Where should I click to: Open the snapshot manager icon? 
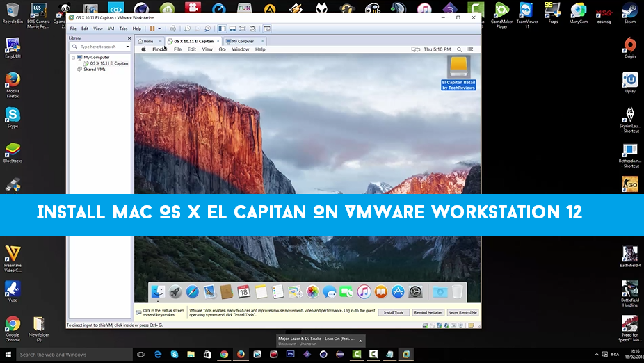[x=208, y=29]
